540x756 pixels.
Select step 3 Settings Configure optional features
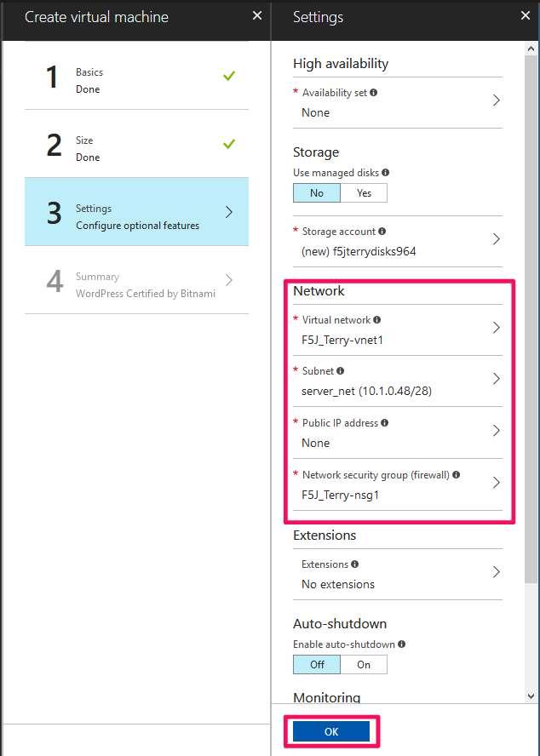pos(136,212)
